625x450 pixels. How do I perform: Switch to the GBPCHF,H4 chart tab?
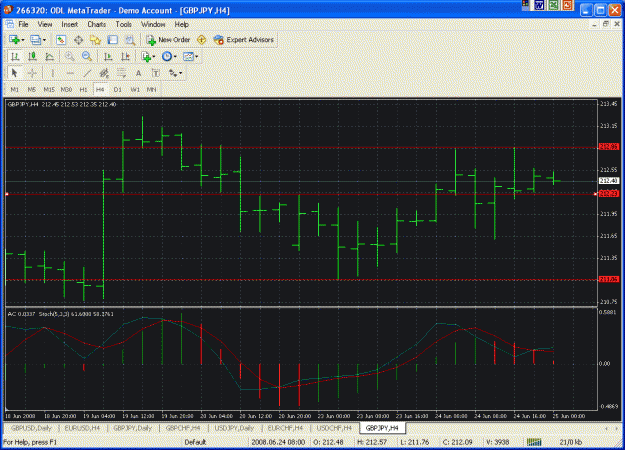[183, 428]
